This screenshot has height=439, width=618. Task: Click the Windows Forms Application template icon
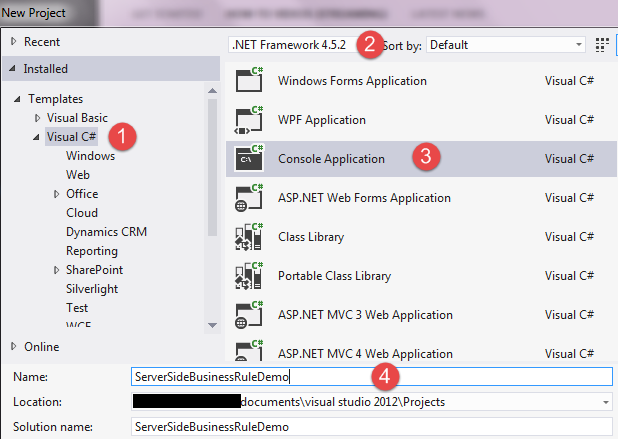tap(249, 80)
